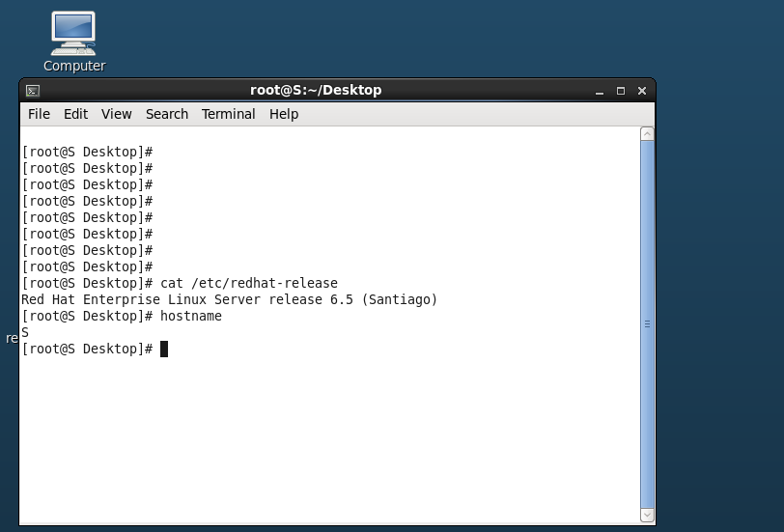
Task: Click the hostname output letter S
Action: tap(25, 333)
